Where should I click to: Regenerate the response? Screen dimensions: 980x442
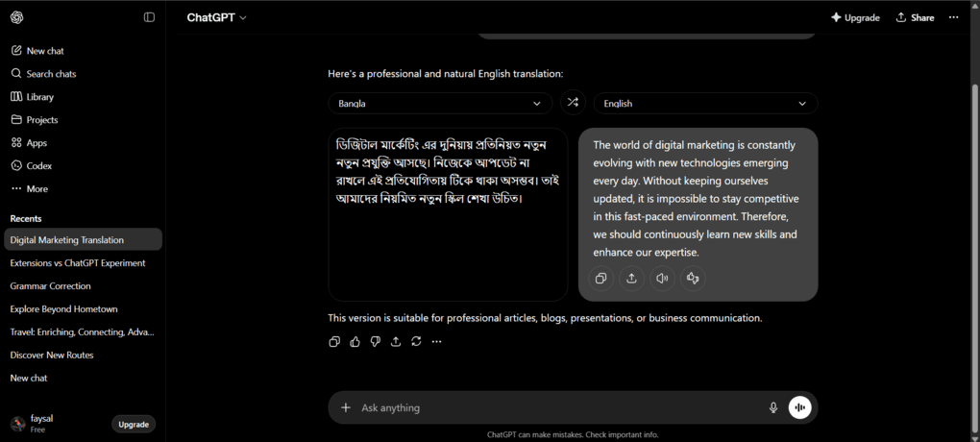point(416,341)
